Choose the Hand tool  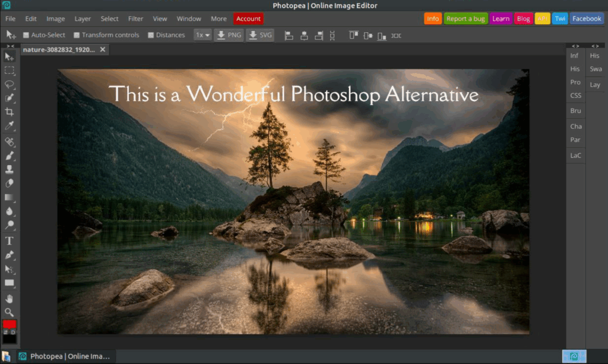pos(9,298)
